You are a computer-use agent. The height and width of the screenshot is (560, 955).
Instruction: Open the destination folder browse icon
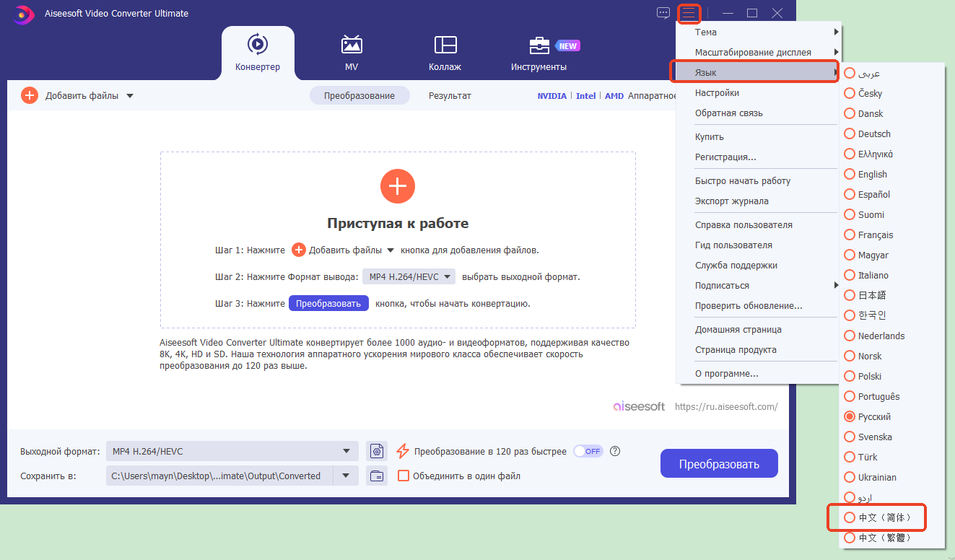click(x=376, y=476)
